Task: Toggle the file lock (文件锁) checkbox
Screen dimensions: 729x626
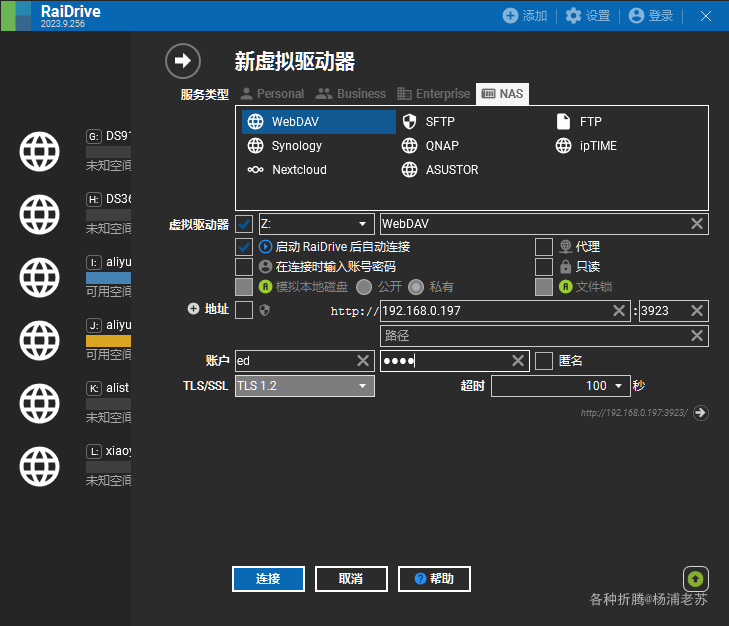Action: click(x=544, y=287)
